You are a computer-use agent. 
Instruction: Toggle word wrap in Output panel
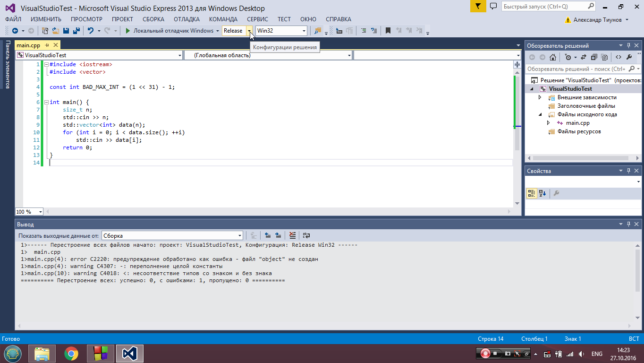(x=306, y=235)
